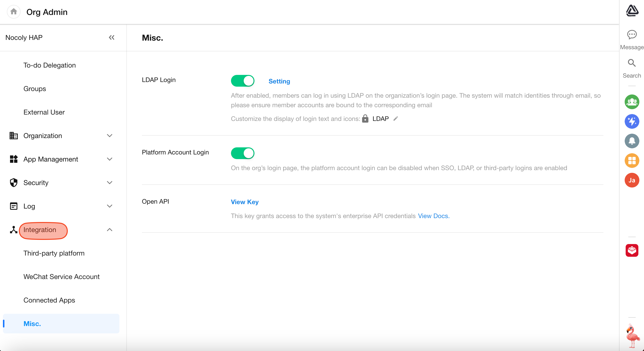Click the home icon beside Org Admin
Viewport: 644px width, 351px height.
point(14,12)
